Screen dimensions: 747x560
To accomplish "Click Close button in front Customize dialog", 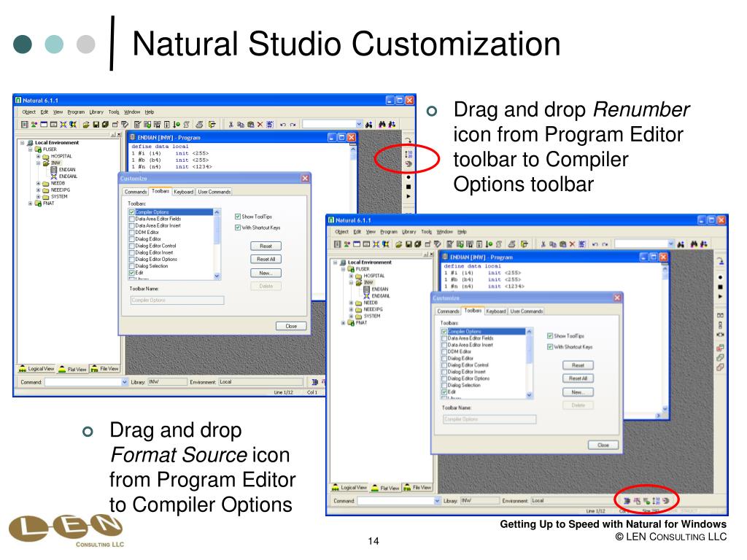I will point(603,446).
